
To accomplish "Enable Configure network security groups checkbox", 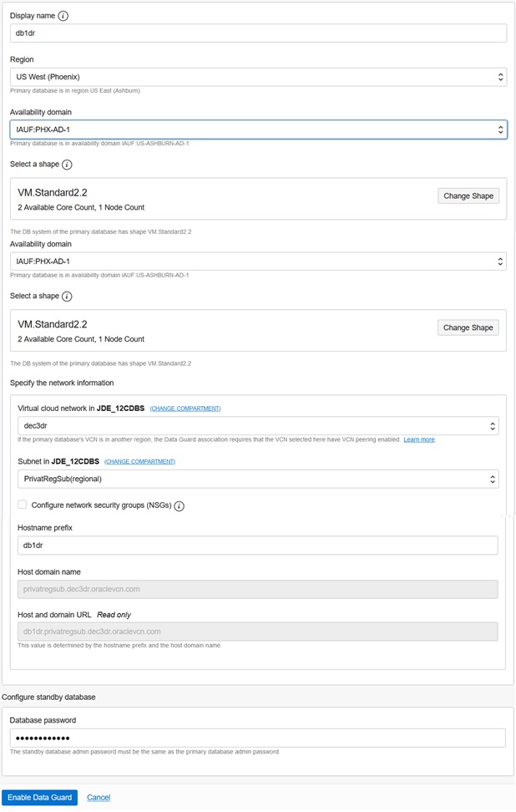I will (x=22, y=505).
